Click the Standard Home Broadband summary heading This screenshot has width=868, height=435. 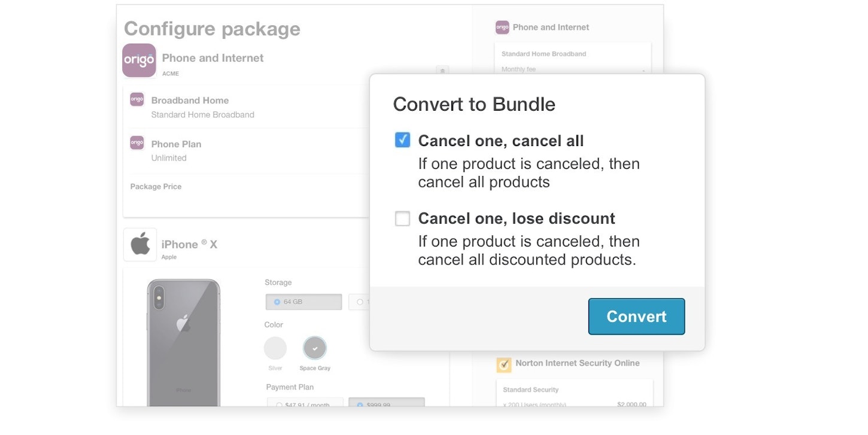pos(544,54)
